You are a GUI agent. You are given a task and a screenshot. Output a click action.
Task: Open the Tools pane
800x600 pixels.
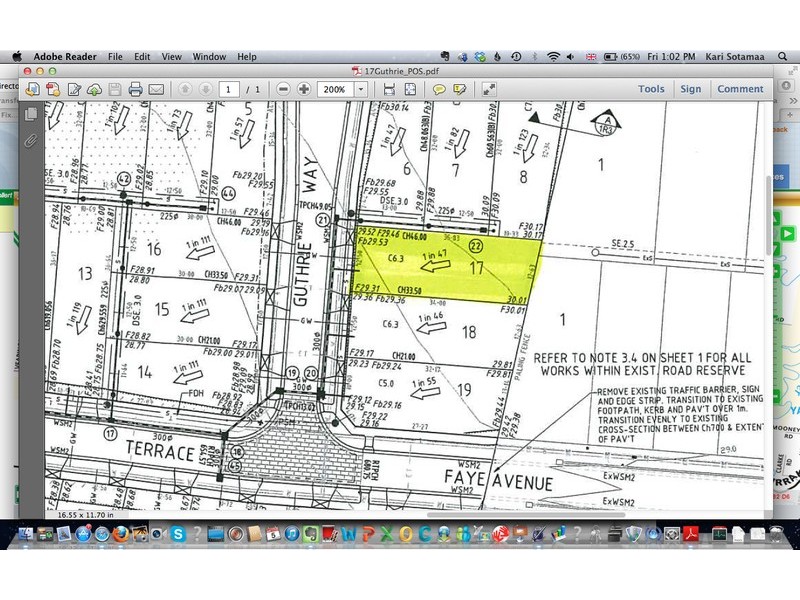coord(651,89)
